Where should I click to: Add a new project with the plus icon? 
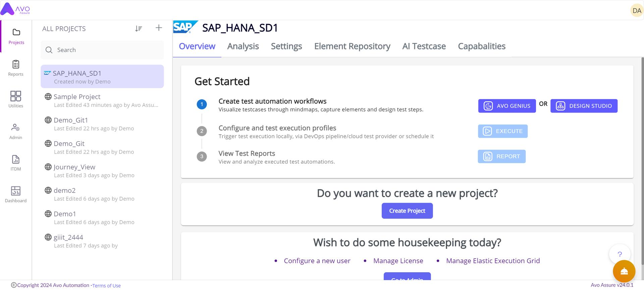tap(158, 28)
